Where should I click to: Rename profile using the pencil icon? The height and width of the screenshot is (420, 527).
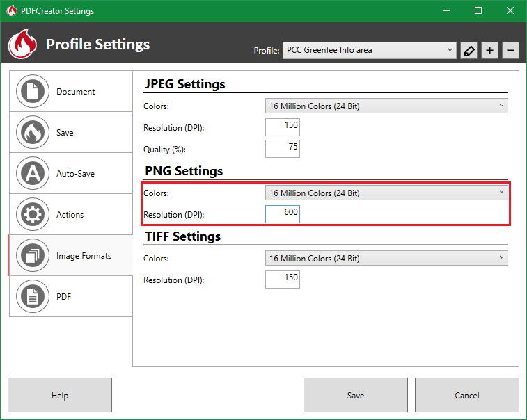click(x=469, y=51)
